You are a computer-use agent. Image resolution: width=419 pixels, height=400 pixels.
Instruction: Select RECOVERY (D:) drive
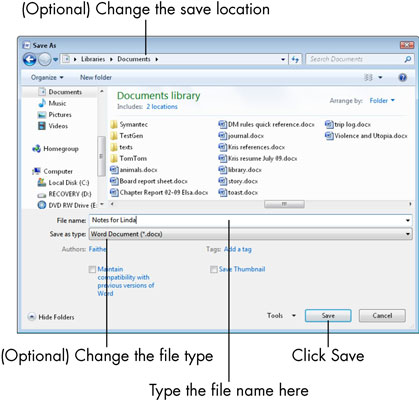(x=64, y=194)
